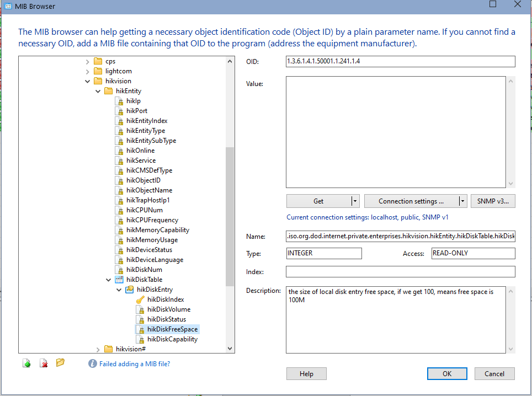Click the hikvision folder icon
The height and width of the screenshot is (396, 532).
tap(98, 81)
